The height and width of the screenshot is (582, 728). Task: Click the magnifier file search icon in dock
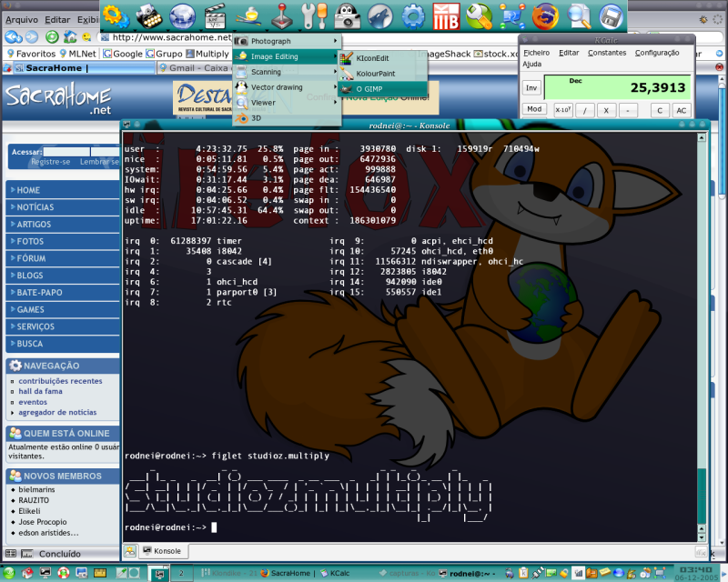pos(579,16)
